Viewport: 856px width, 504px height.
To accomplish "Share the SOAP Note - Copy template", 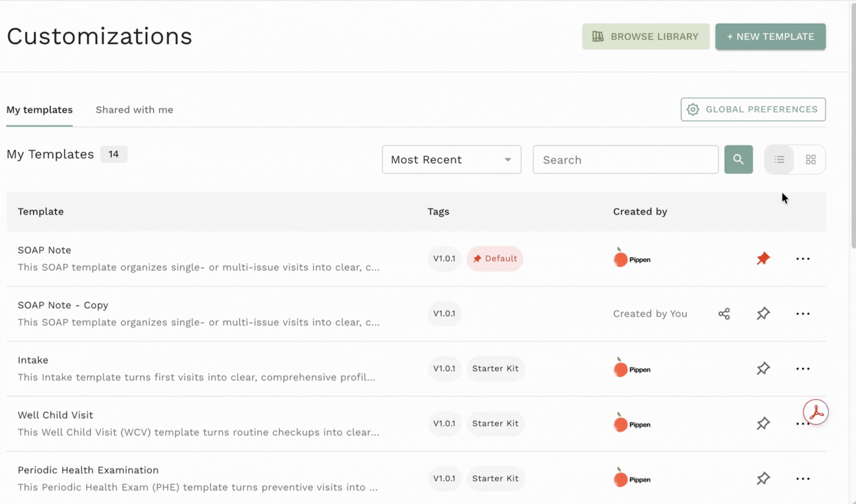I will coord(724,314).
